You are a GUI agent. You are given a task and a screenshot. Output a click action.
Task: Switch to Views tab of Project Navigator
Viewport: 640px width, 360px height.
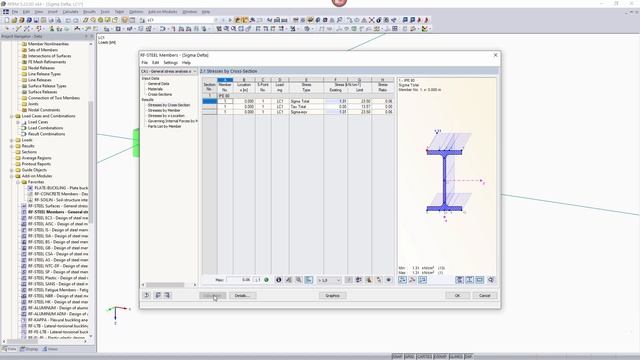[50, 349]
